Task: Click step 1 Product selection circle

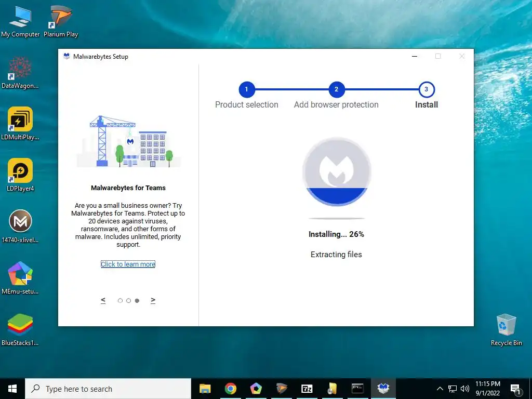Action: click(247, 89)
